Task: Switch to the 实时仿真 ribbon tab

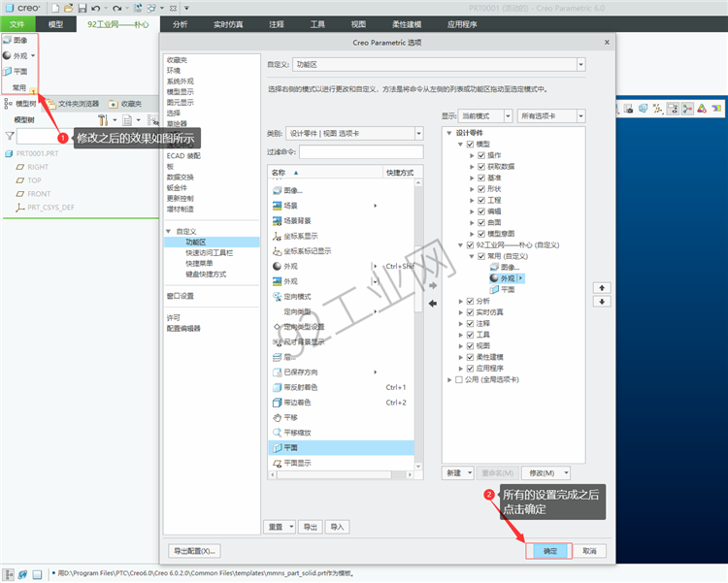Action: [228, 24]
